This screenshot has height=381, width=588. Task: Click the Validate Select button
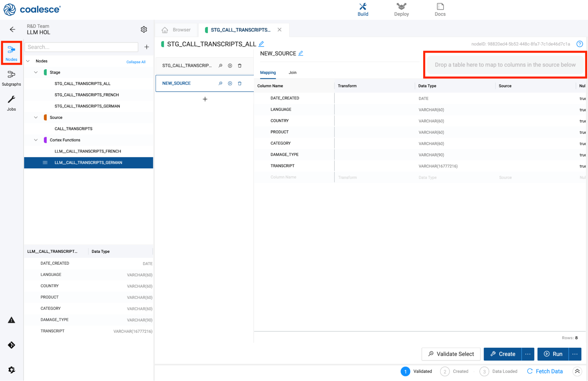[451, 354]
